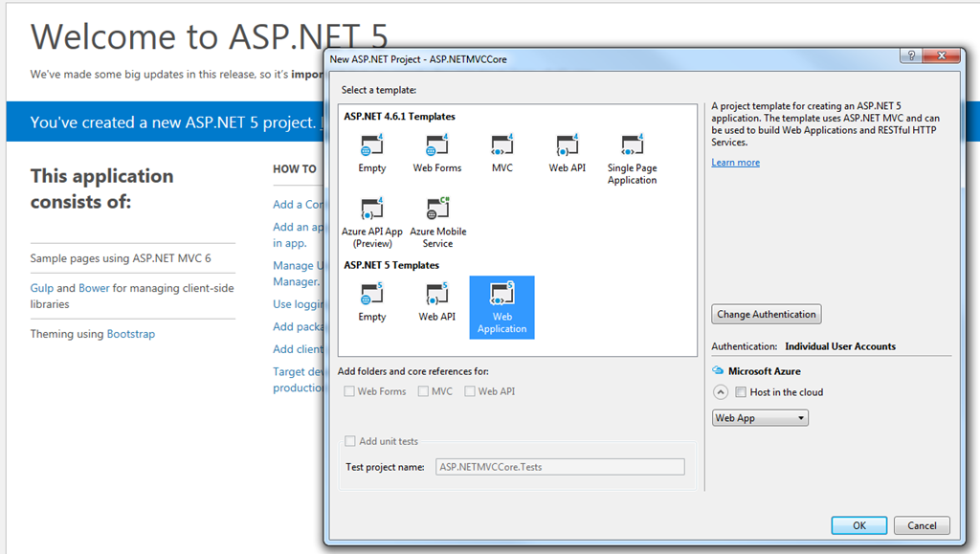
Task: Select the ASP.NET 4.6.1 Empty template icon
Action: (x=372, y=144)
